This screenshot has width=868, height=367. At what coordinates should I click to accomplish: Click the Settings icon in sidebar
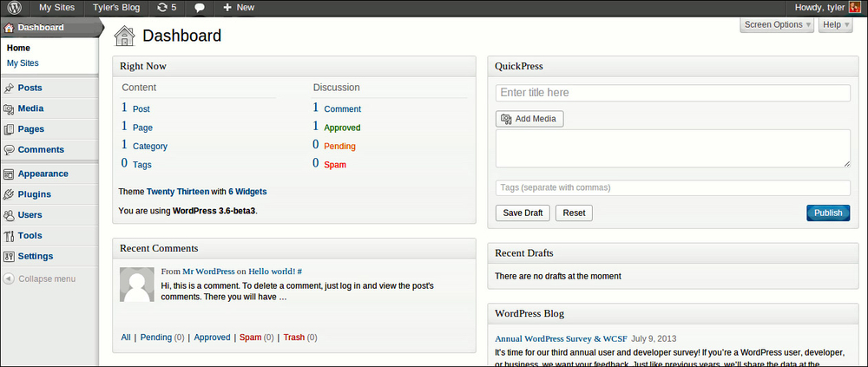(x=9, y=256)
